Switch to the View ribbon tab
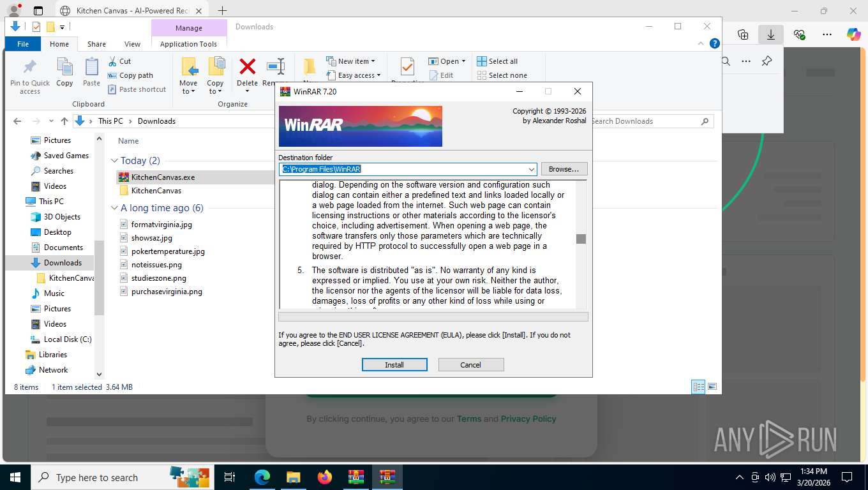This screenshot has height=490, width=868. [133, 44]
